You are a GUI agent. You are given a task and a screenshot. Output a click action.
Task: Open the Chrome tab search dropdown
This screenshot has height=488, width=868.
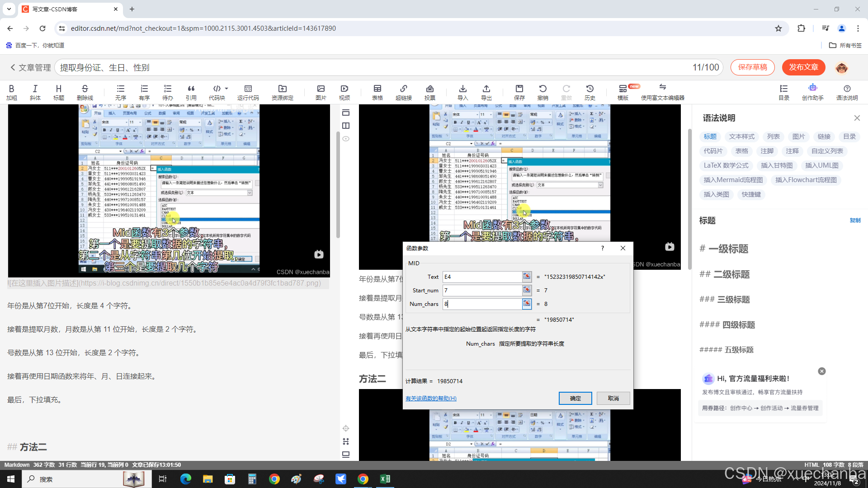[9, 9]
